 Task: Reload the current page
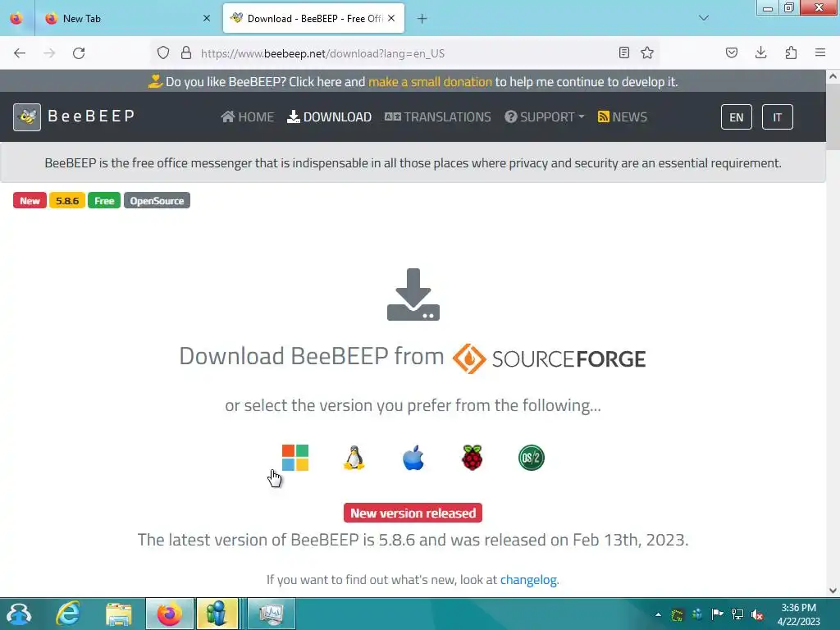(79, 53)
